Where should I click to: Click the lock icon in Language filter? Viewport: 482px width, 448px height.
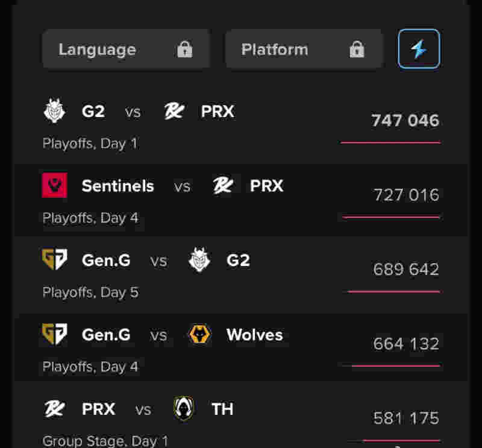coord(185,49)
